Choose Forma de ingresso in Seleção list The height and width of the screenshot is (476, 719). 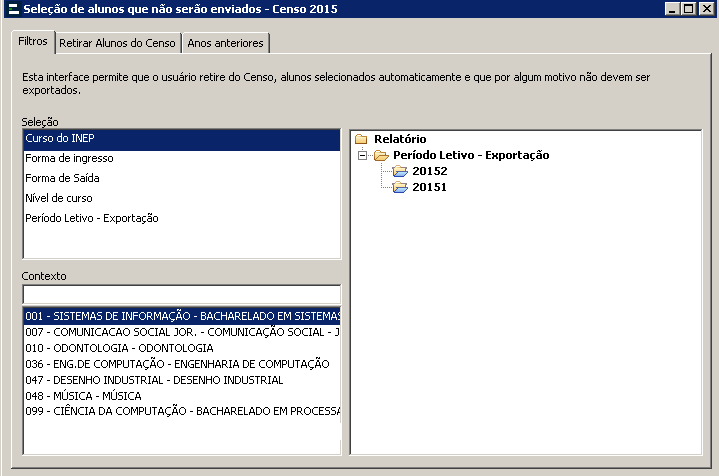(69, 158)
